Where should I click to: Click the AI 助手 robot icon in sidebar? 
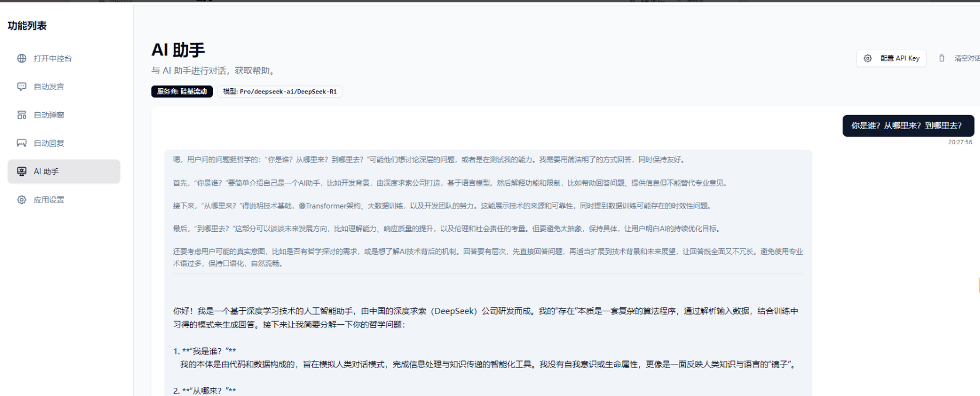tap(22, 171)
